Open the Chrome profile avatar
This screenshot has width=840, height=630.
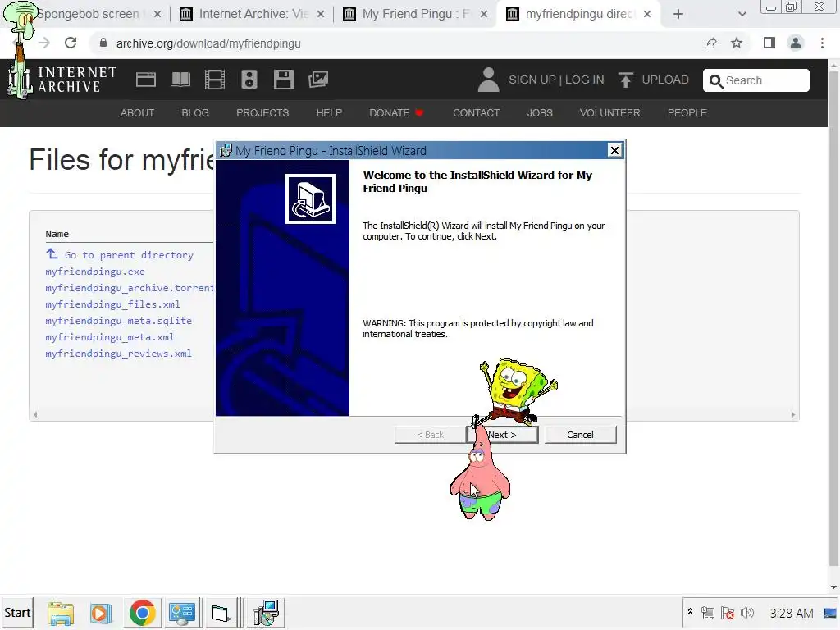[x=796, y=43]
